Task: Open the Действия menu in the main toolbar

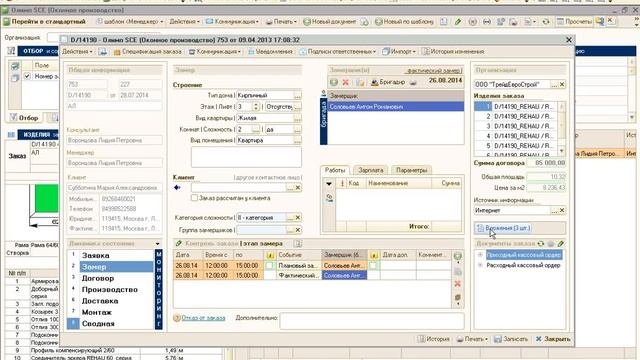Action: (184, 22)
